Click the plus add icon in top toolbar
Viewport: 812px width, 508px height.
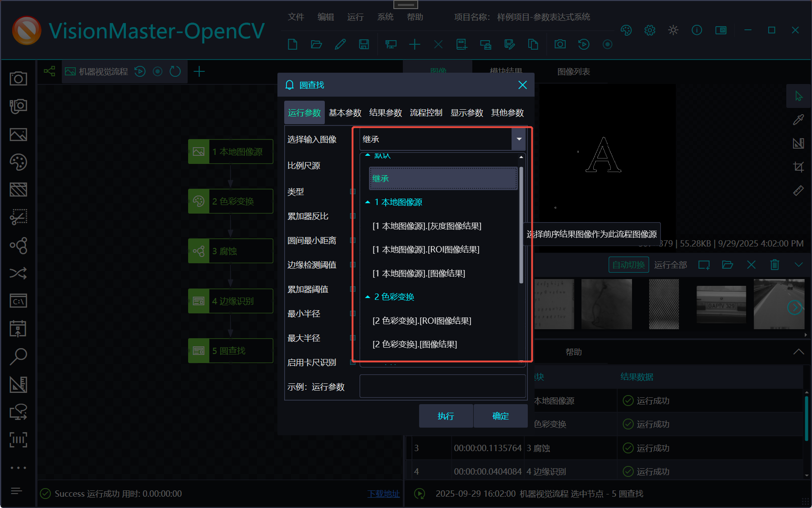tap(415, 44)
